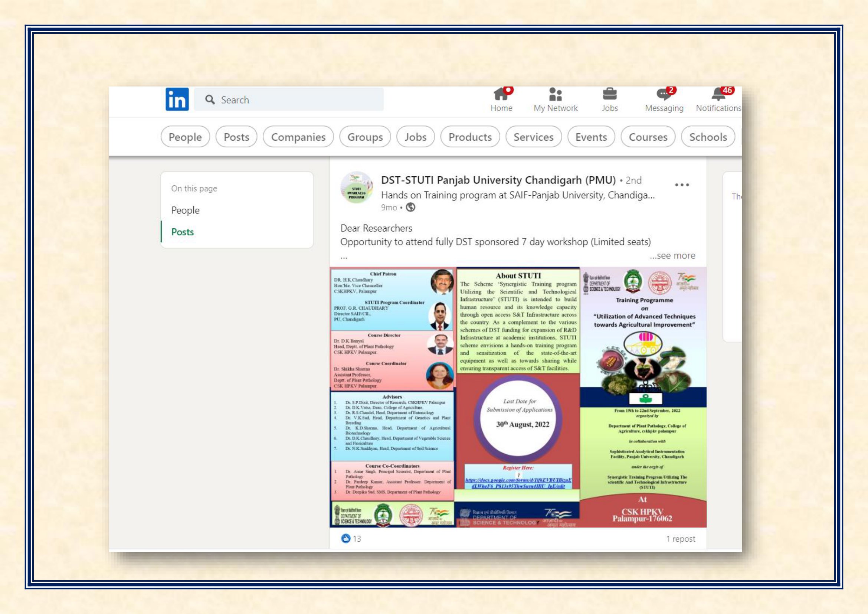Image resolution: width=868 pixels, height=614 pixels.
Task: View the 1 repost link
Action: [681, 539]
